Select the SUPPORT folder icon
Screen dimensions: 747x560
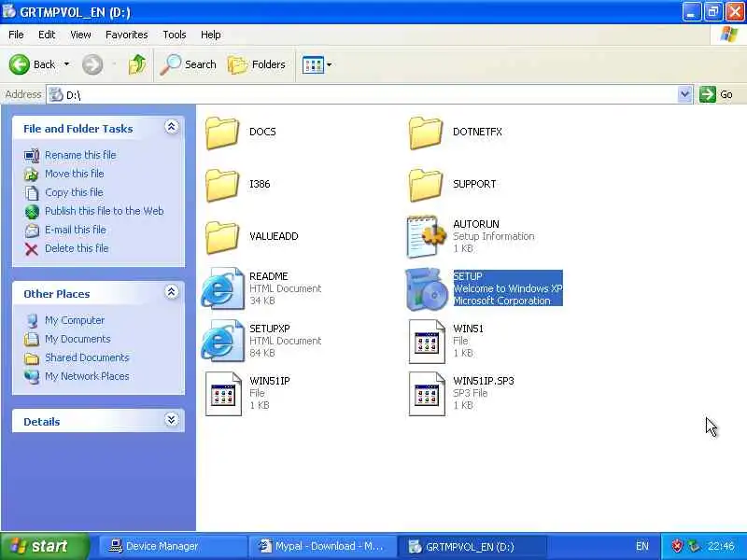(426, 185)
